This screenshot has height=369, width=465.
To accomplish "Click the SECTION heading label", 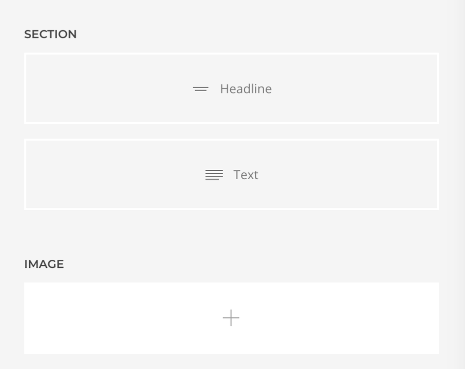I will pos(50,34).
